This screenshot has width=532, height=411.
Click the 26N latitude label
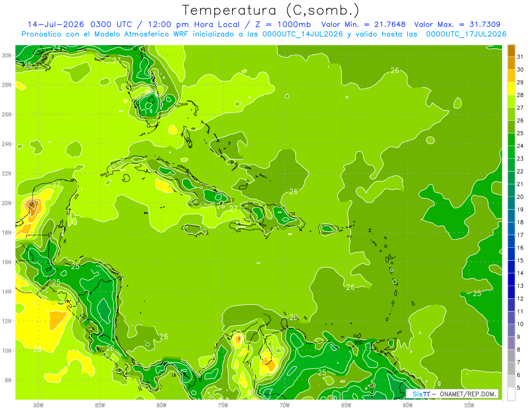pos(7,114)
